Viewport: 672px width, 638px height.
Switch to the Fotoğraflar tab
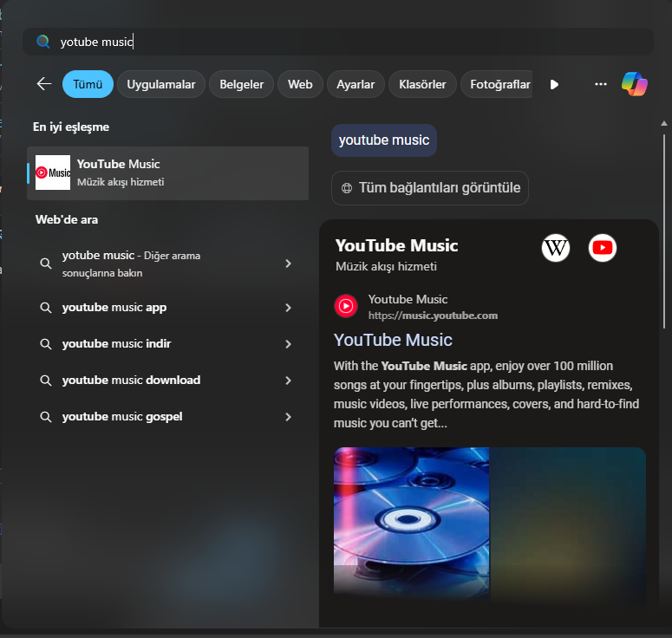point(497,84)
